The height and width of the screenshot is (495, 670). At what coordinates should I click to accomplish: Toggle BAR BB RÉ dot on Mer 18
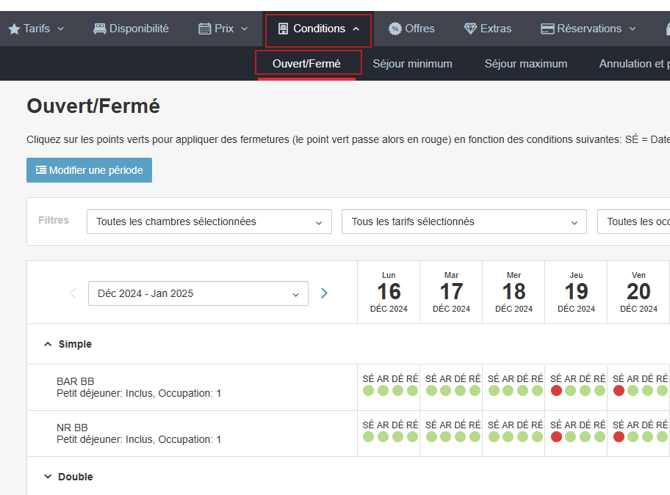[x=537, y=390]
